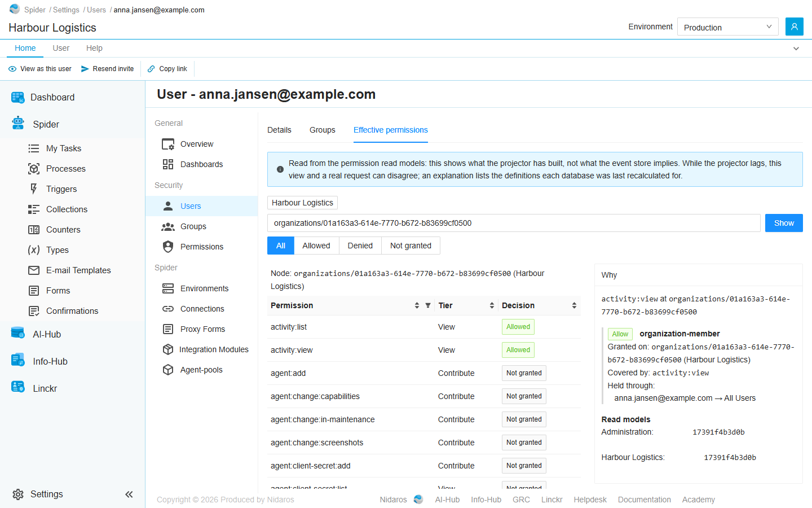Screen dimensions: 812x508
Task: Open the user profile icon button
Action: (795, 27)
